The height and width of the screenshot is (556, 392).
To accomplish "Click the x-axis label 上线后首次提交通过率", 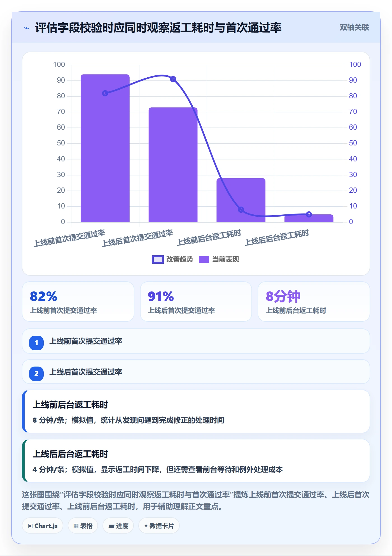I will pos(137,238).
